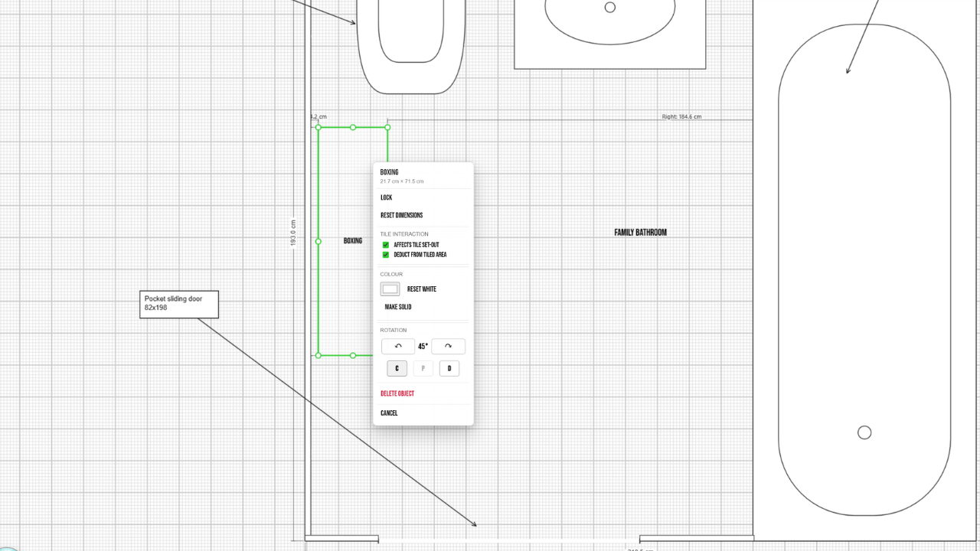Click the Right: 184.6 cm measurement

[x=681, y=116]
